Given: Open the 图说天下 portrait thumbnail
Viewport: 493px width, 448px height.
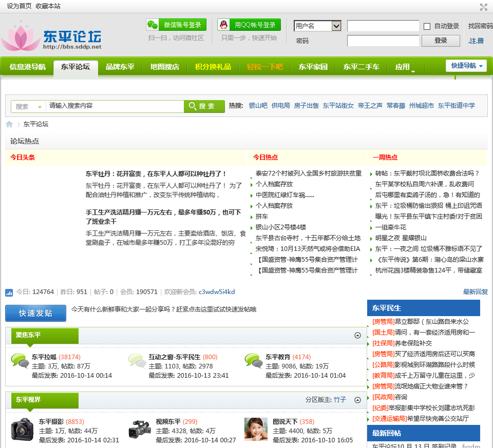Looking at the screenshot, I should (256, 429).
